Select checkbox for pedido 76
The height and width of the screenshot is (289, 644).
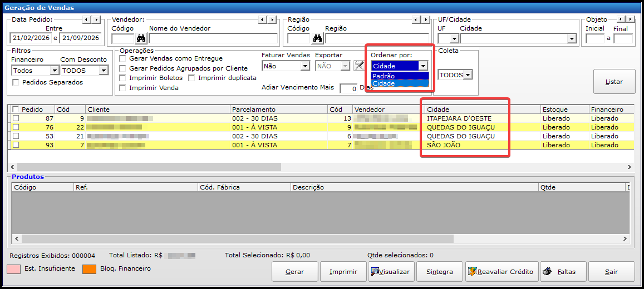(16, 127)
